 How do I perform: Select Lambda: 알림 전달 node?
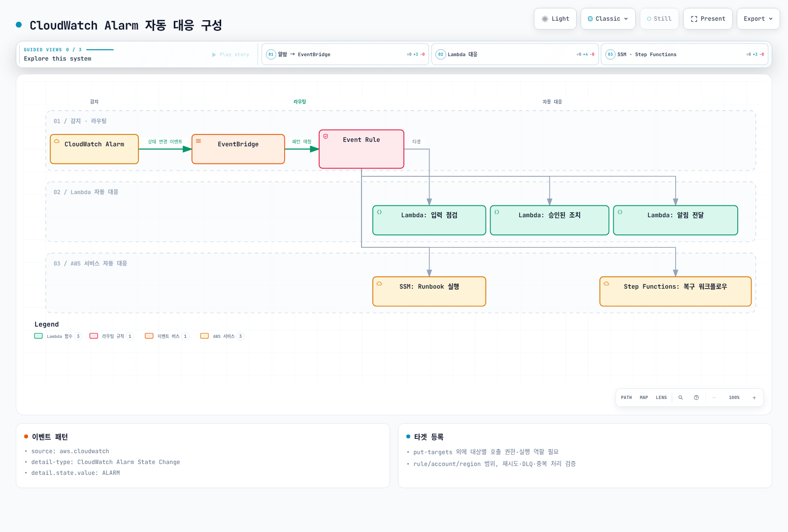pos(676,220)
